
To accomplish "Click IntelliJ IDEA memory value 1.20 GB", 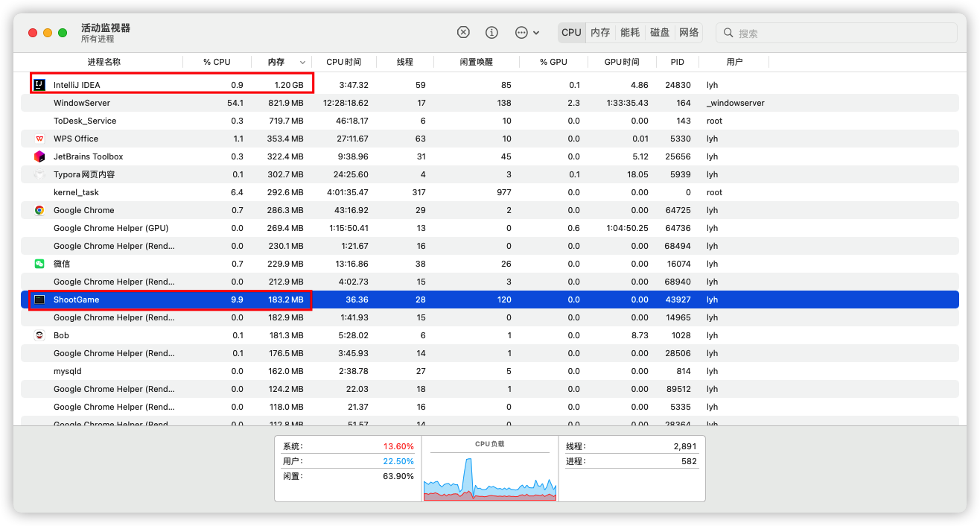I will point(289,85).
